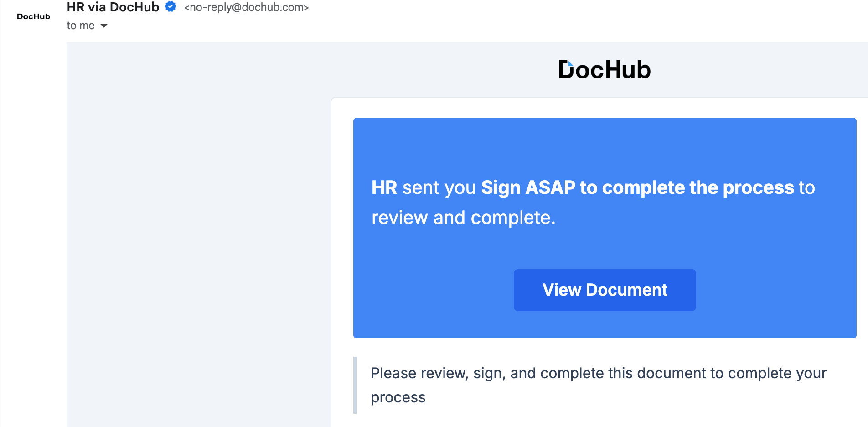Open the verification seal next to sender name
The width and height of the screenshot is (868, 427).
[170, 7]
